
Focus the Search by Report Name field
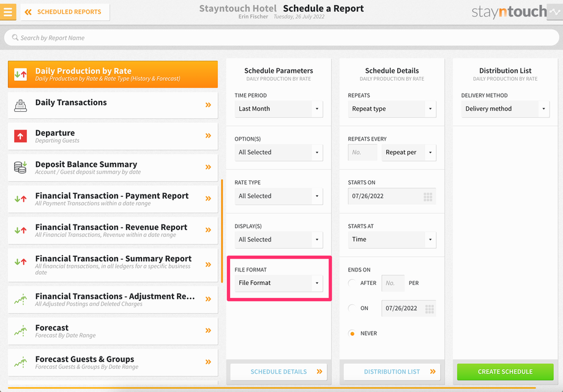pos(281,38)
